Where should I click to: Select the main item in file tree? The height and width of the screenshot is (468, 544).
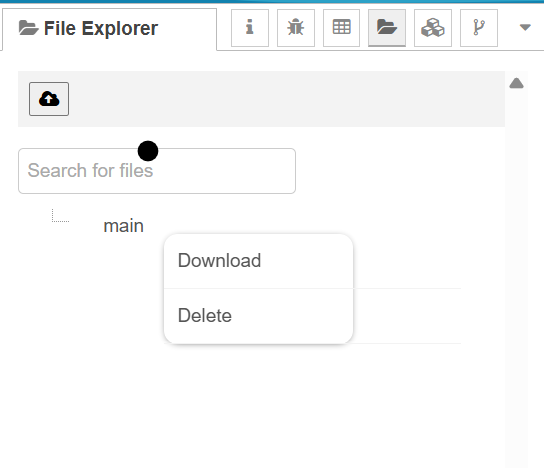pos(124,226)
